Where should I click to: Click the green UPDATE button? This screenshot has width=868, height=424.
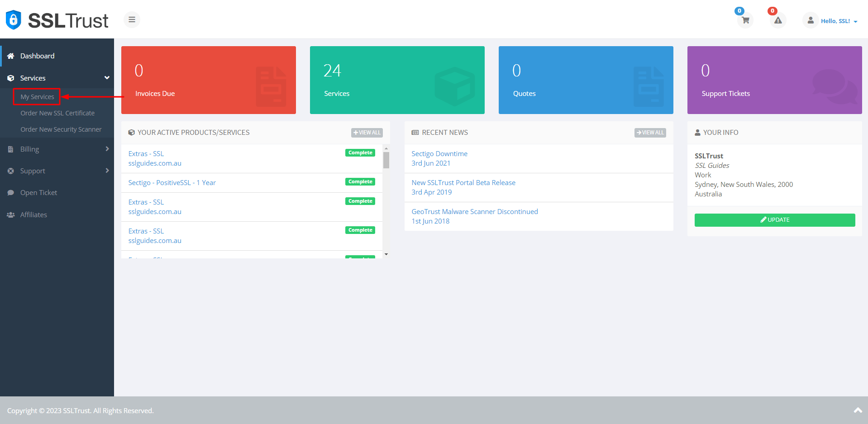tap(774, 220)
